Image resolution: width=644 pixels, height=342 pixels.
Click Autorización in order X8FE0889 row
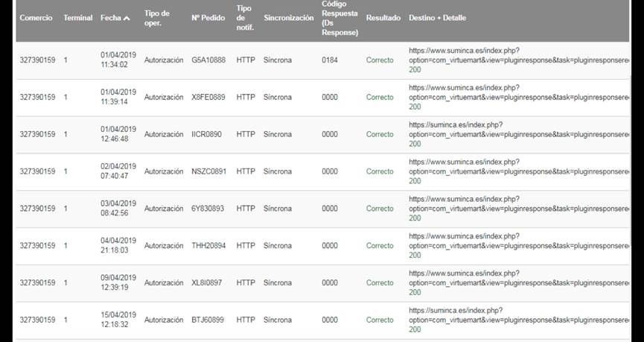click(164, 98)
